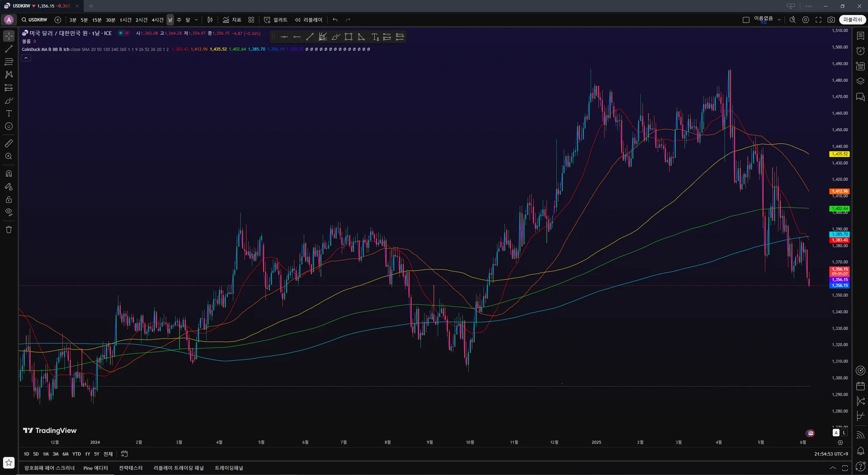Viewport: 868px width, 475px height.
Task: Open the candlestick chart type menu
Action: 210,20
